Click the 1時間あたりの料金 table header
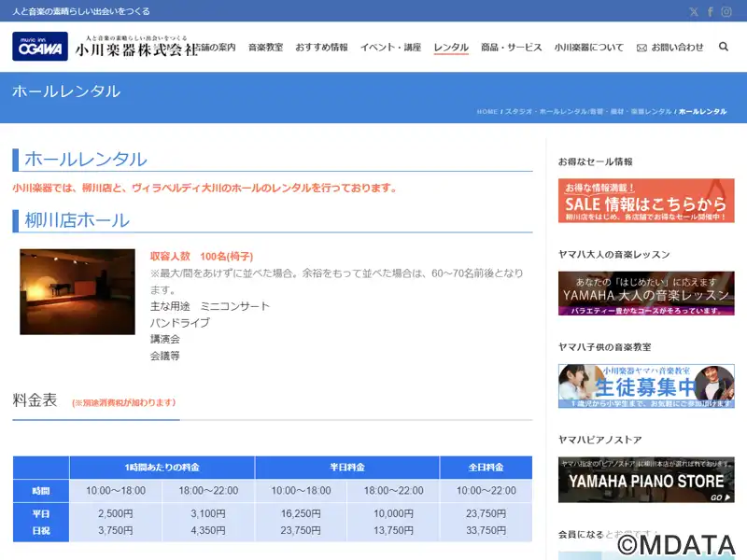The height and width of the screenshot is (560, 747). tap(162, 468)
